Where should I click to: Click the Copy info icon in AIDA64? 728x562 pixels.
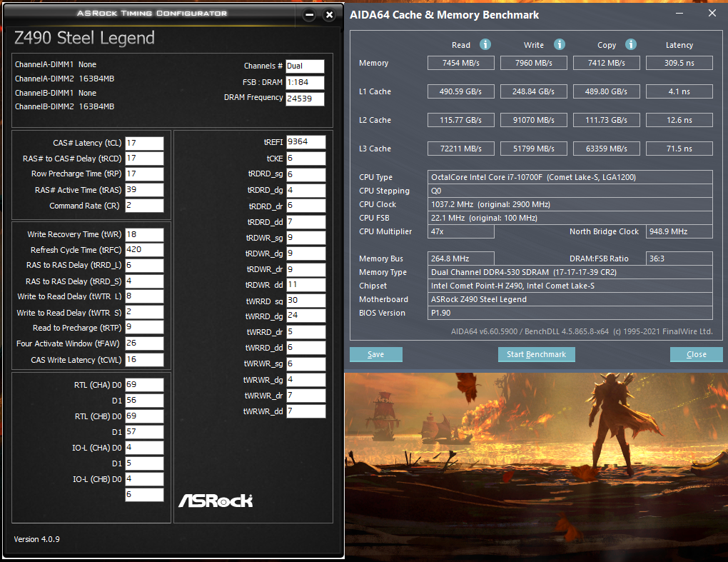pos(630,44)
